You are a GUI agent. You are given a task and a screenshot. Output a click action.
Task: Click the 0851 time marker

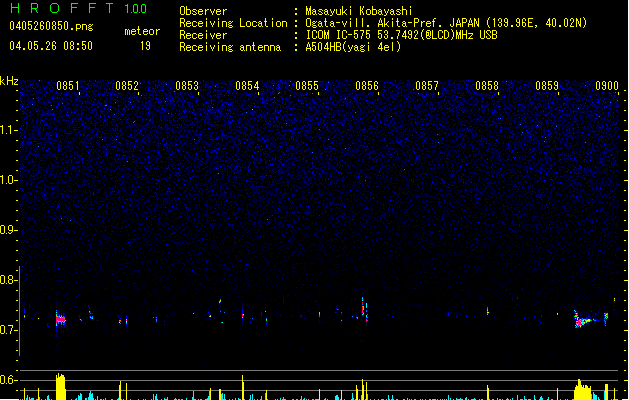coord(67,86)
